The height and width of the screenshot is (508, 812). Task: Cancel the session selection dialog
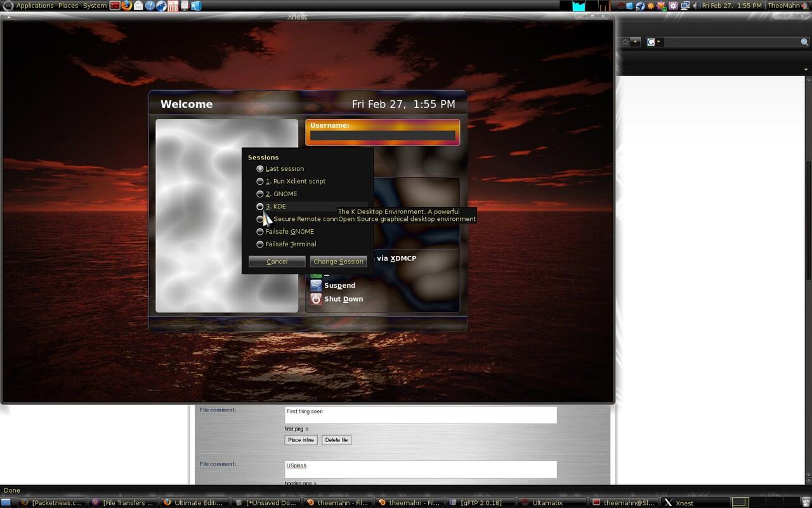coord(277,261)
